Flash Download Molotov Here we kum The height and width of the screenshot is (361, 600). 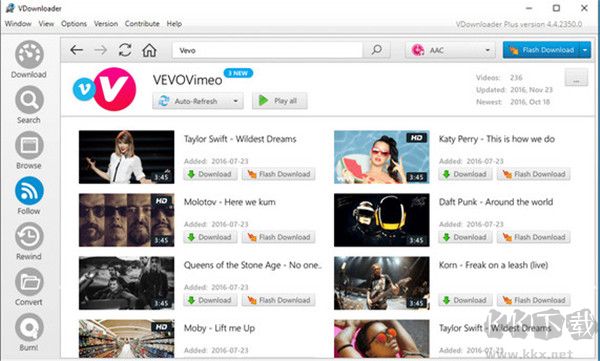point(279,237)
